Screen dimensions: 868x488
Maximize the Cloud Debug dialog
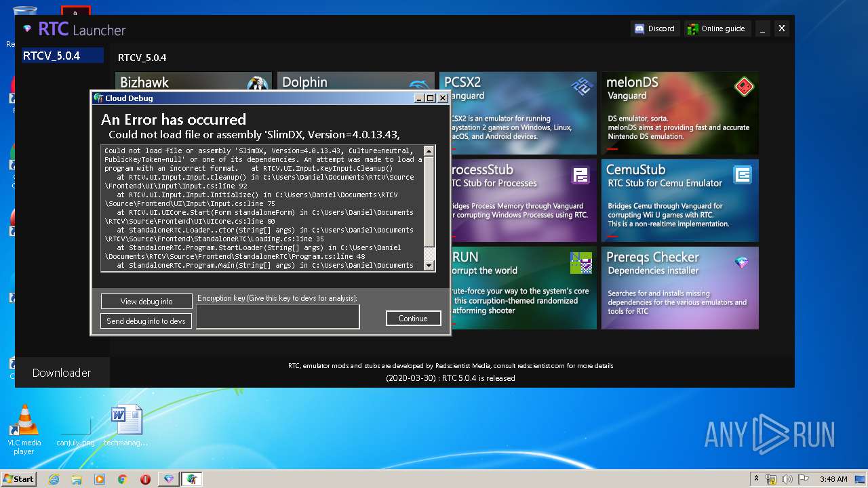pos(431,98)
